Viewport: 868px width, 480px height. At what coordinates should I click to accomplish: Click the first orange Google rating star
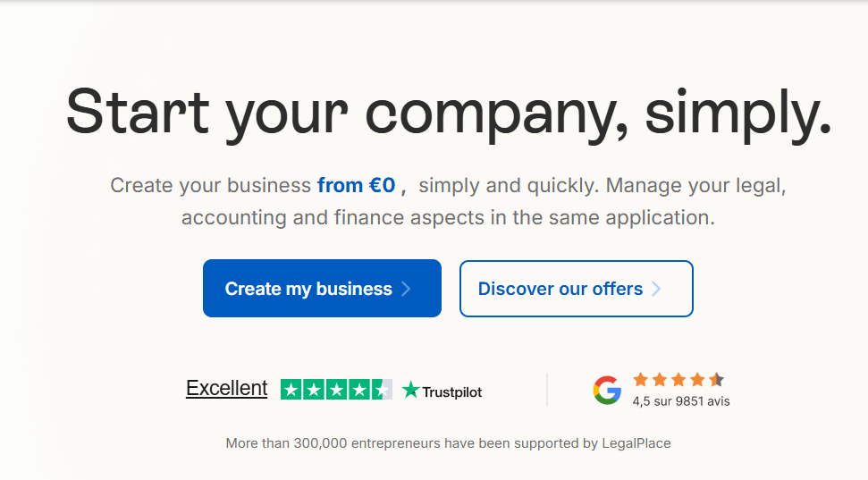pyautogui.click(x=640, y=379)
